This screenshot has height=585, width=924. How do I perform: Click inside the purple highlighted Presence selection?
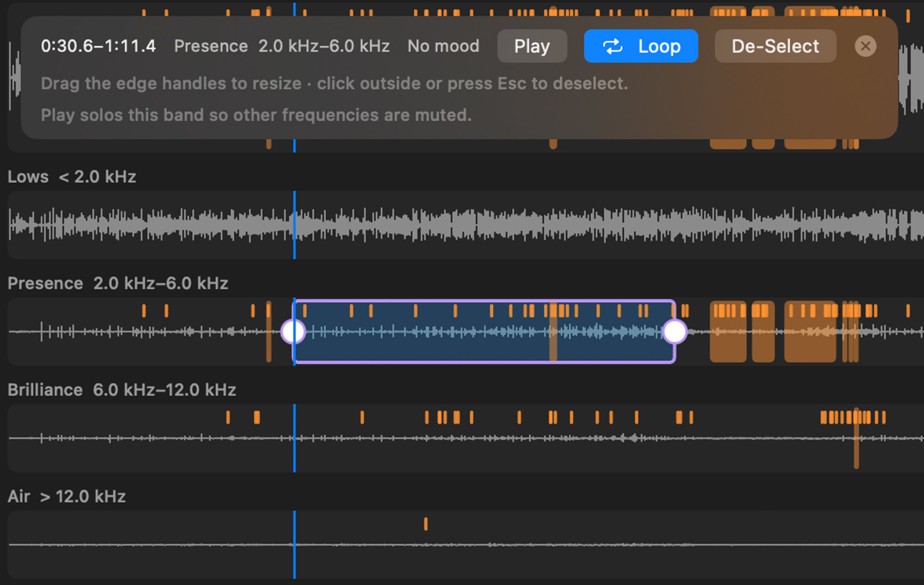484,332
